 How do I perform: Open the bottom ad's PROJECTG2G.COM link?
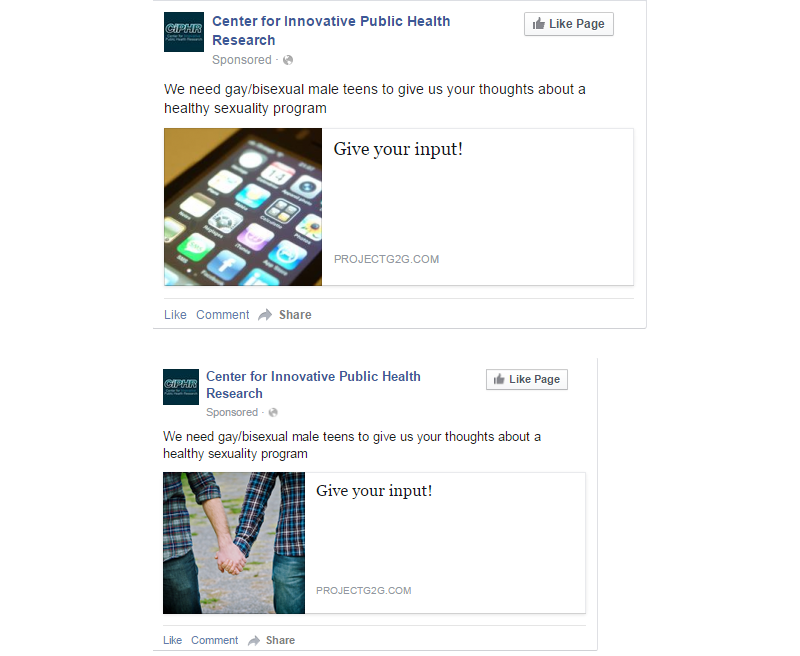point(363,591)
